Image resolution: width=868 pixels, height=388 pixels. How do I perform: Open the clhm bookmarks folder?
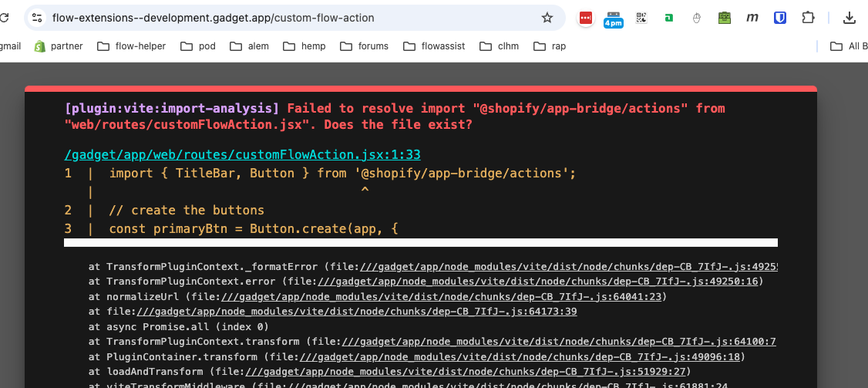click(499, 46)
